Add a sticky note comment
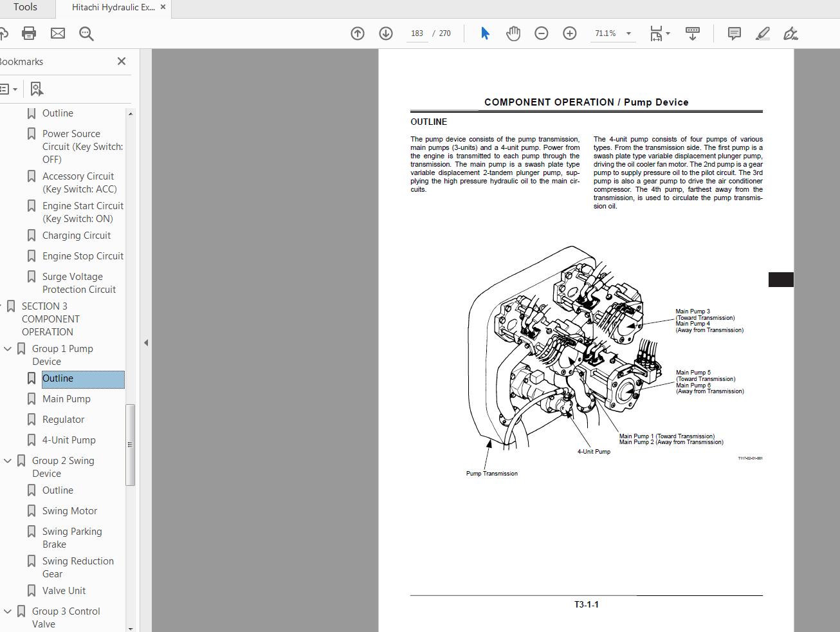The image size is (840, 632). click(734, 33)
